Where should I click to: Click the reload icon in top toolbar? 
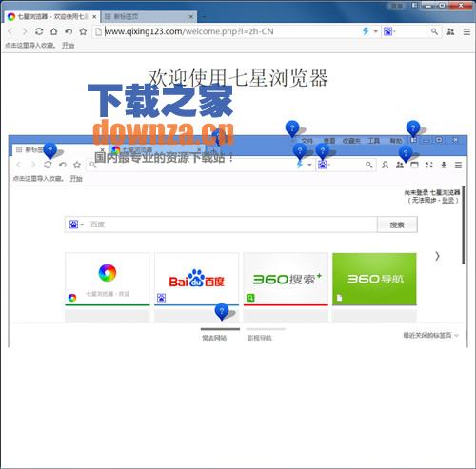point(39,31)
